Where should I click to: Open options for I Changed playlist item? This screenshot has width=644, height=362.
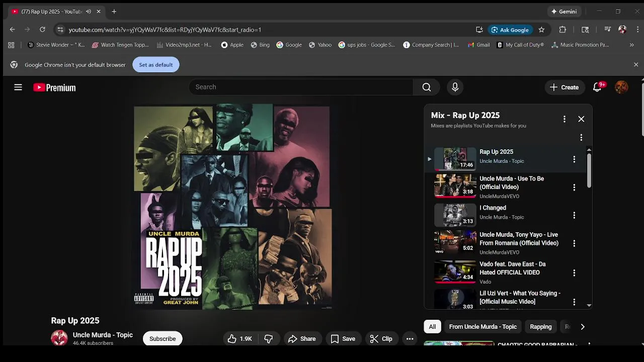pyautogui.click(x=574, y=215)
